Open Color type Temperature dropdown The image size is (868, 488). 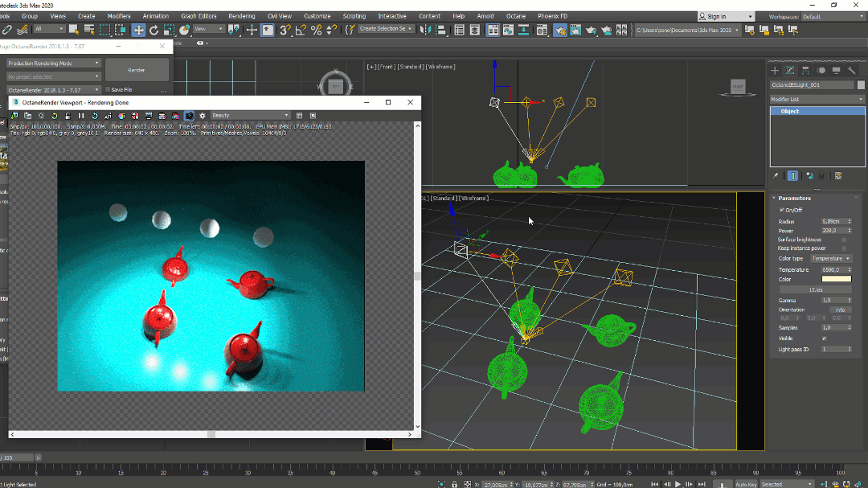pos(831,259)
